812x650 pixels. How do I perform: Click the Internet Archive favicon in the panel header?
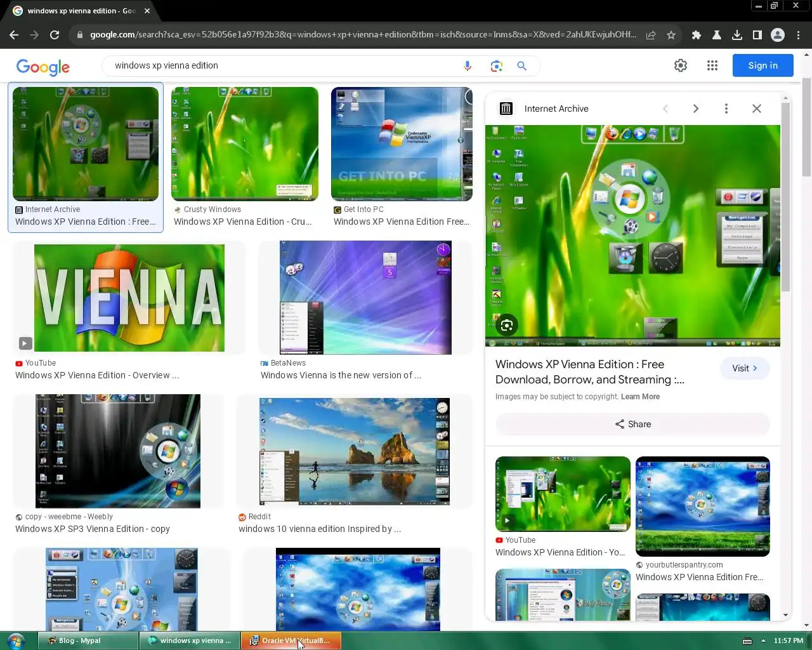[506, 109]
